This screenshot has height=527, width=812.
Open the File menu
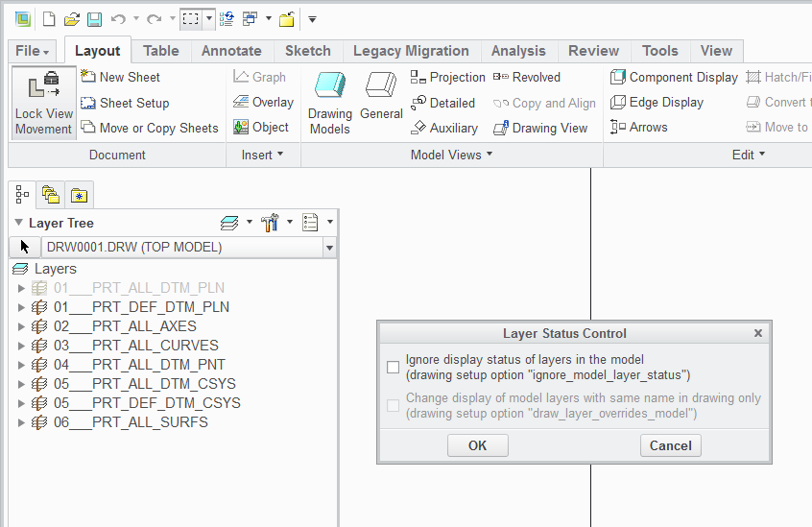point(32,51)
